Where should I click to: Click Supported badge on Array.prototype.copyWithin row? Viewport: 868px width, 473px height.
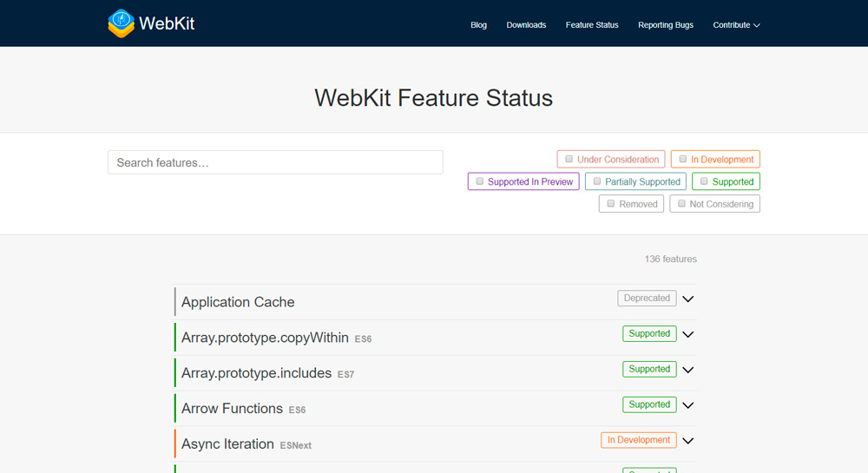649,333
